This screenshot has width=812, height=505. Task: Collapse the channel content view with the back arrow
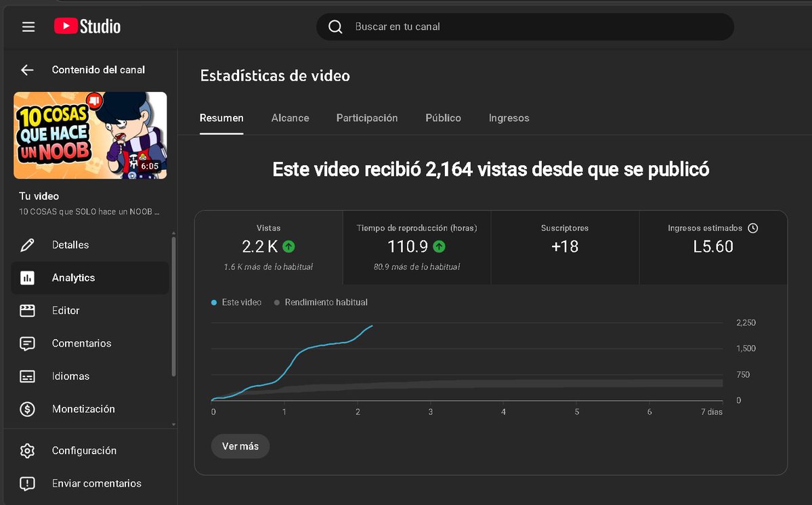[27, 70]
